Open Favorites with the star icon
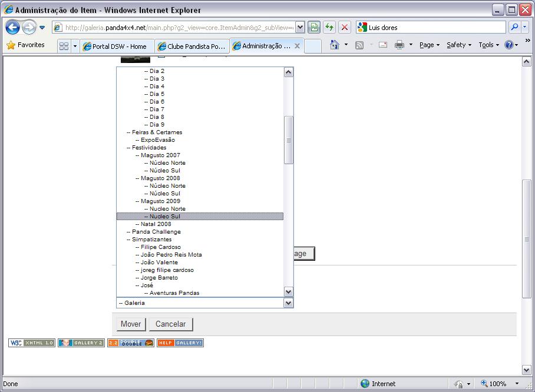The image size is (535, 392). pos(25,45)
